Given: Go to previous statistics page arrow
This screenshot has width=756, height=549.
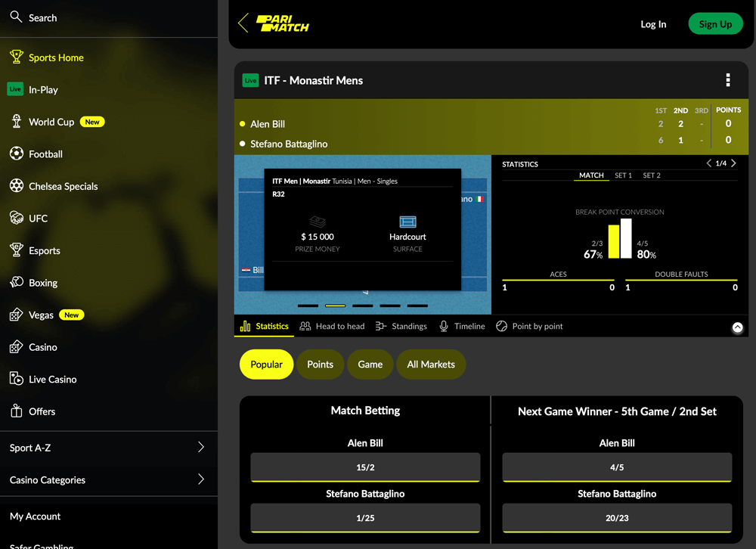Looking at the screenshot, I should (709, 163).
